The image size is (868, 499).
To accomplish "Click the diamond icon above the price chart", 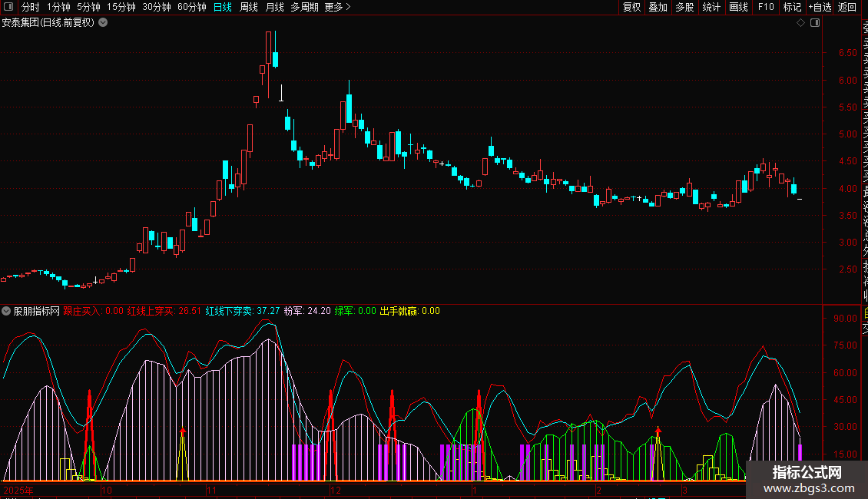I will (x=800, y=23).
